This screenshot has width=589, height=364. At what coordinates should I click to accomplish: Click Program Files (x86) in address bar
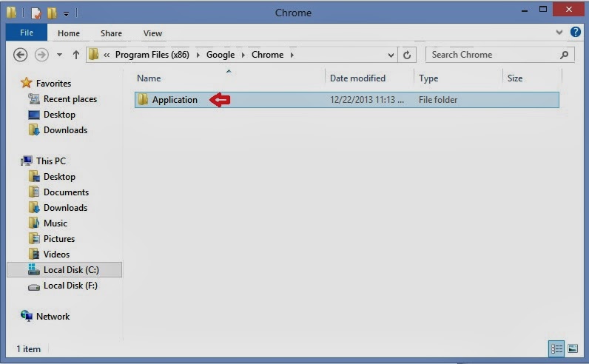point(152,55)
